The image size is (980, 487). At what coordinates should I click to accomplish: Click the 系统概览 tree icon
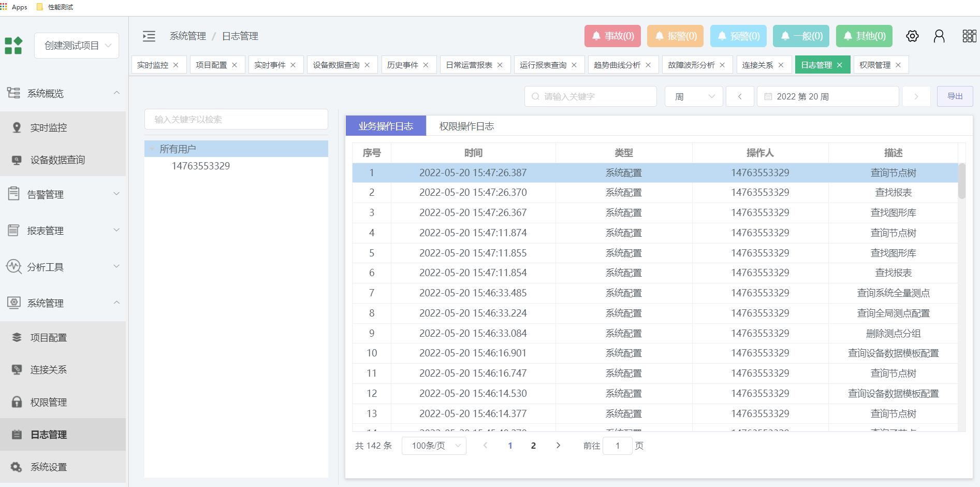tap(14, 93)
